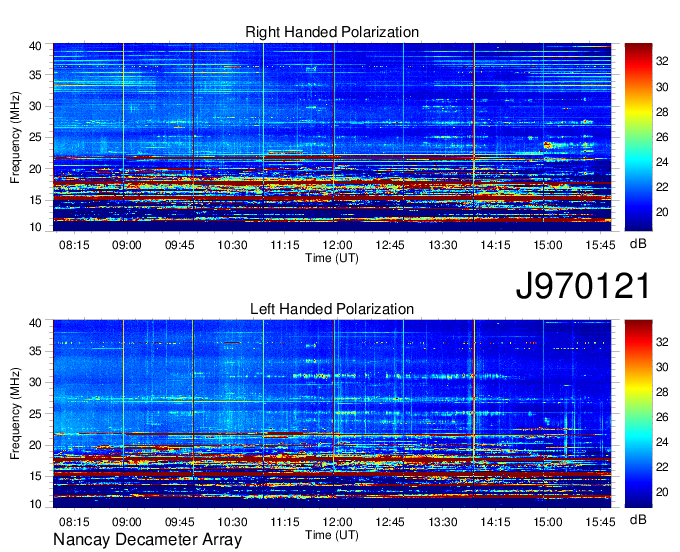Screen dimensions: 680x552
Task: Click the 26 dB tick on right-handed color bar
Action: [662, 137]
